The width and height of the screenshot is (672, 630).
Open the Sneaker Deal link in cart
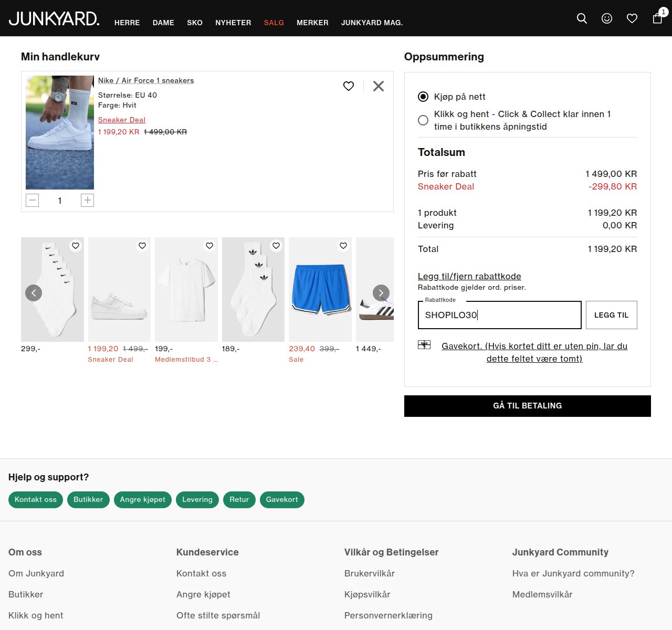coord(122,120)
